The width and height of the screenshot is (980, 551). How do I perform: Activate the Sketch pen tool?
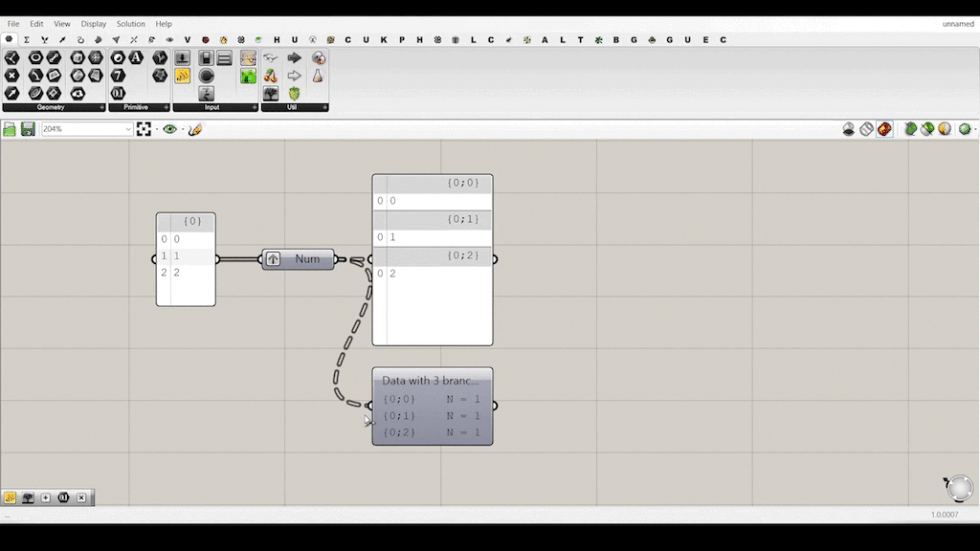click(x=195, y=129)
